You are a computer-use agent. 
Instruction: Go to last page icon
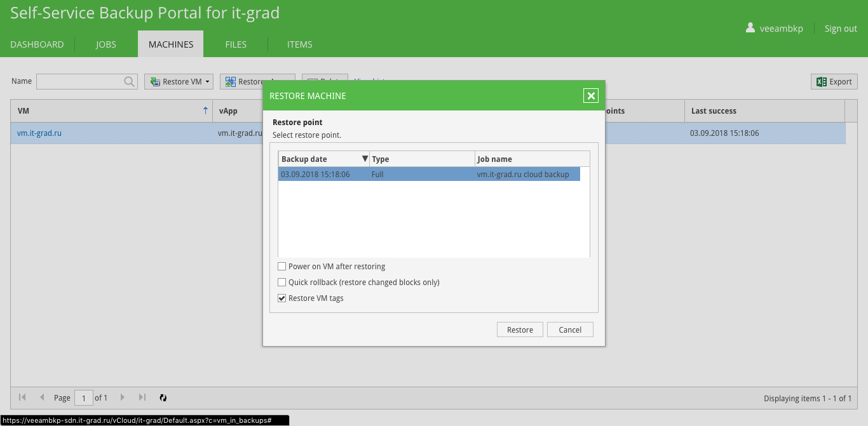pyautogui.click(x=142, y=397)
